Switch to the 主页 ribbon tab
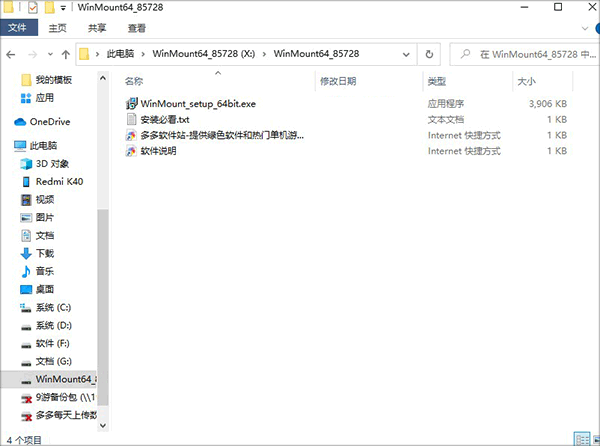Screen dimensions: 600x446 (57, 28)
